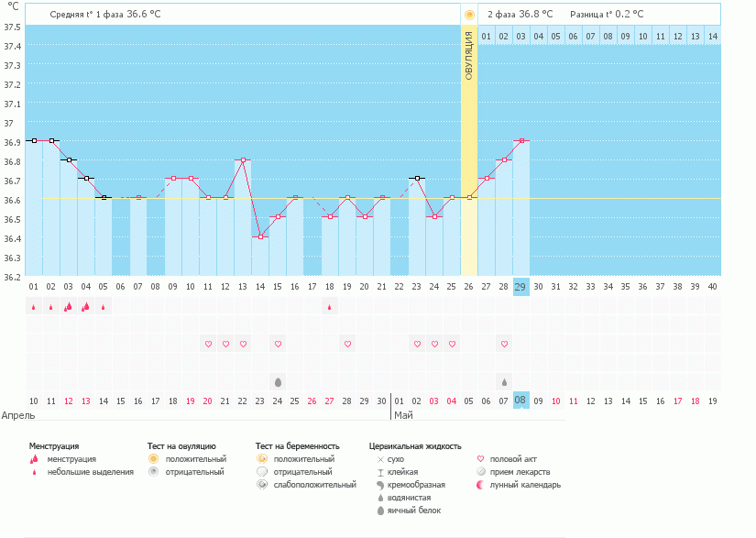Select the highlighted cycle day 29 cell
Image resolution: width=756 pixels, height=538 pixels.
click(x=521, y=286)
